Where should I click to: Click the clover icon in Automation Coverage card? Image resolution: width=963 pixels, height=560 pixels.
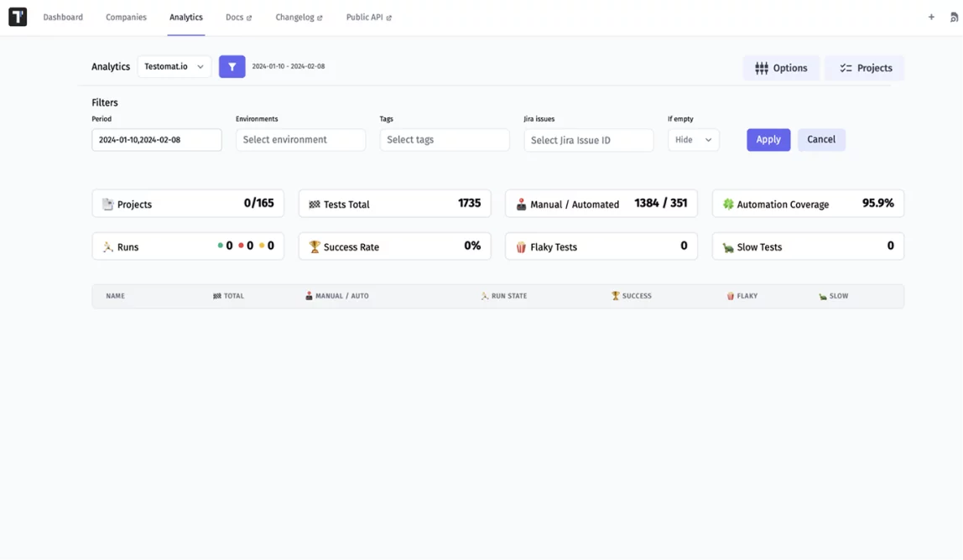click(728, 204)
